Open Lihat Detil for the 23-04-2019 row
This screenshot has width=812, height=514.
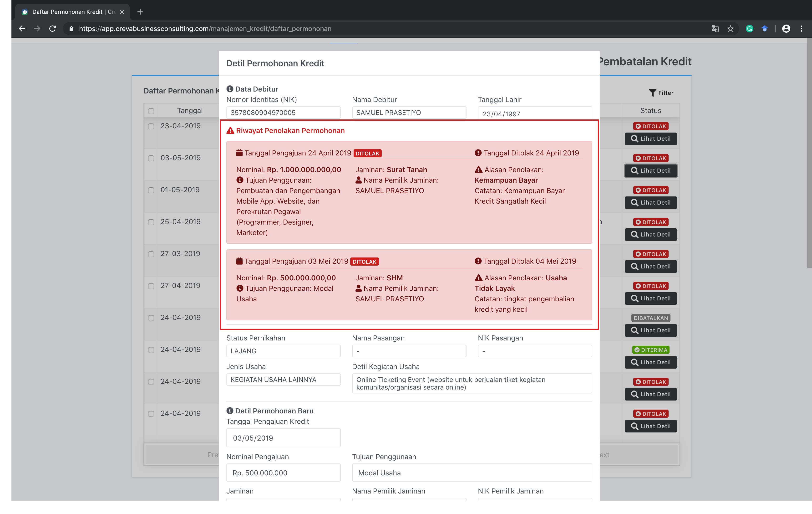[x=650, y=139]
